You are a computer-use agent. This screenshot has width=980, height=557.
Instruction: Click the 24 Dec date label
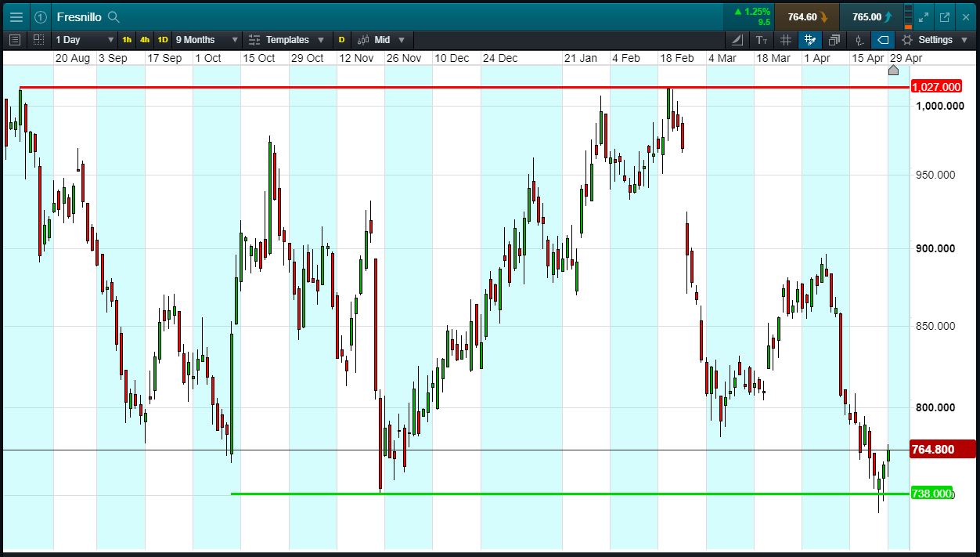point(500,58)
